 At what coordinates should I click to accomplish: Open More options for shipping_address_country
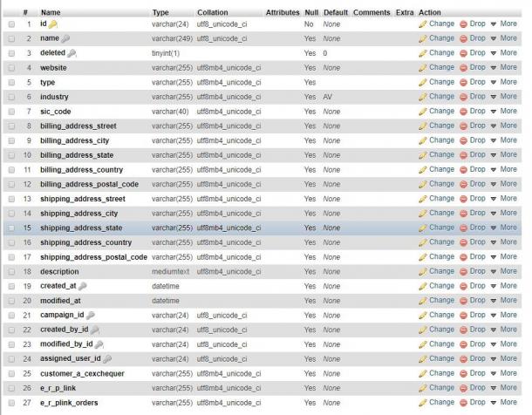pos(504,242)
